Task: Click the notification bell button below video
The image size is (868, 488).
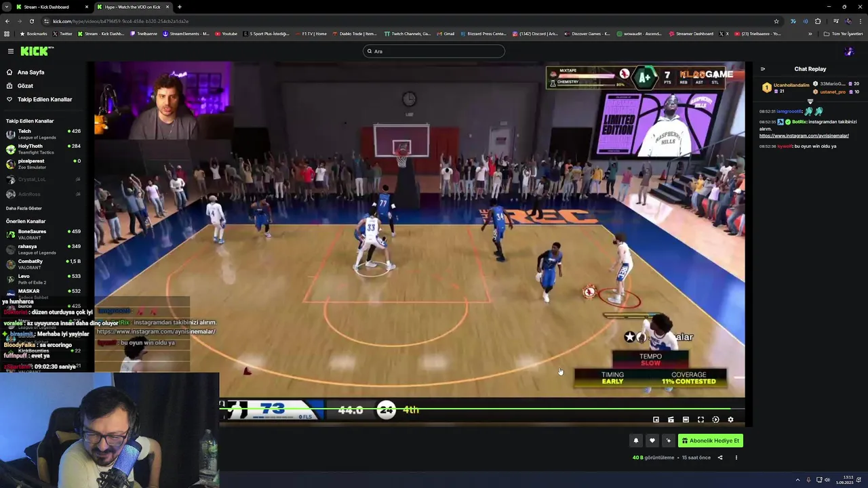Action: click(636, 441)
